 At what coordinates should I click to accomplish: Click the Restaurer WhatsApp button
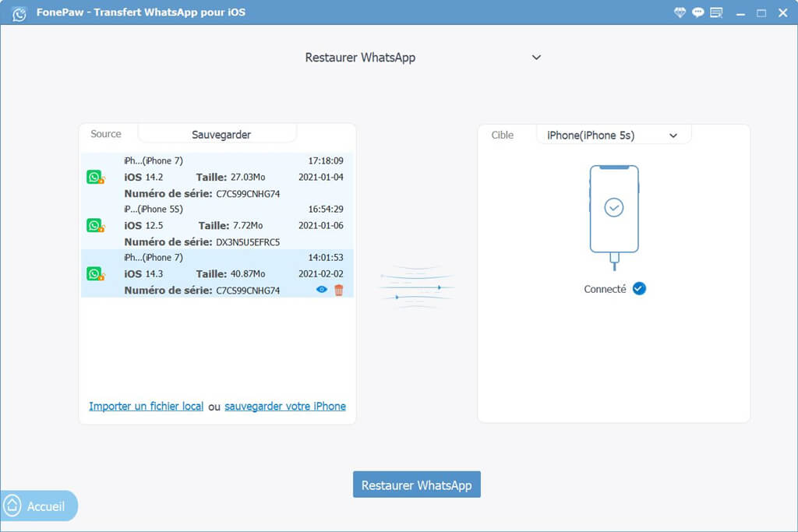click(417, 484)
